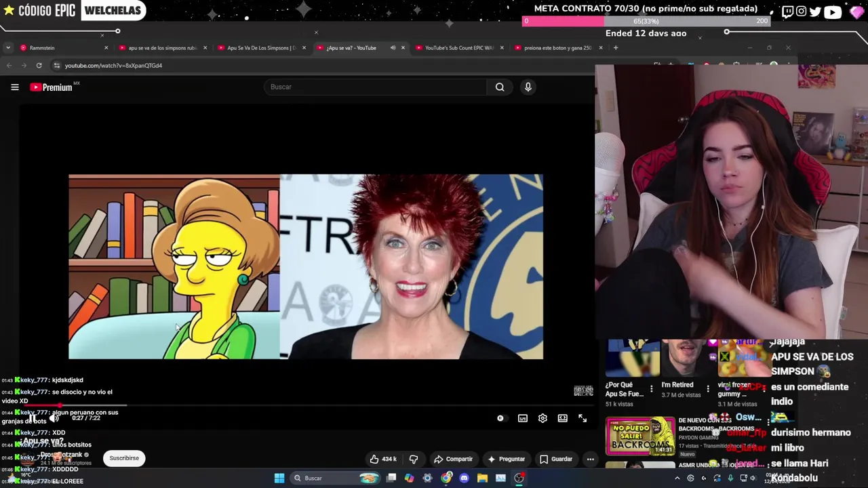The image size is (868, 488).
Task: Expand the browser tab search dropdown arrow
Action: pos(7,48)
